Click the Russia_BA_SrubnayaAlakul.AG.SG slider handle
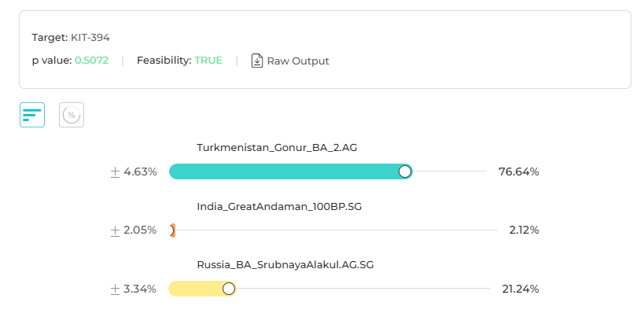Screen dimensions: 644x317 tap(229, 289)
